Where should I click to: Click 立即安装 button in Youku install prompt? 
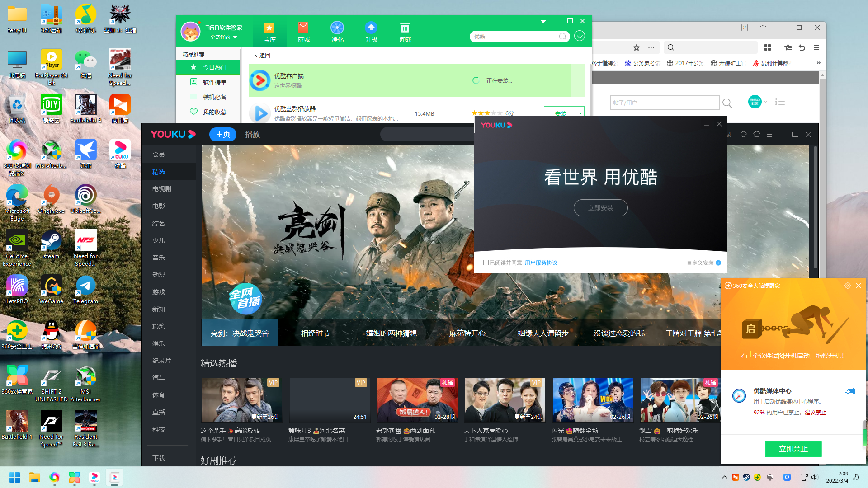point(600,207)
